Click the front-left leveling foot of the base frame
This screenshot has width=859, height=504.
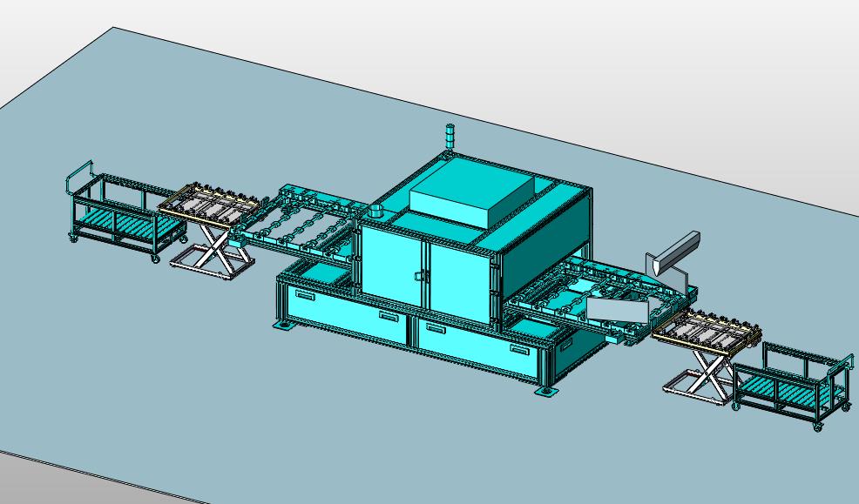pos(284,326)
